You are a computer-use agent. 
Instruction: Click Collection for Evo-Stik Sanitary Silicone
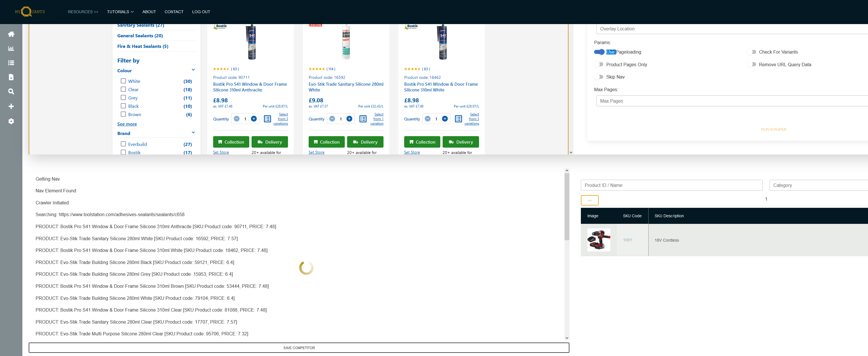click(x=326, y=142)
